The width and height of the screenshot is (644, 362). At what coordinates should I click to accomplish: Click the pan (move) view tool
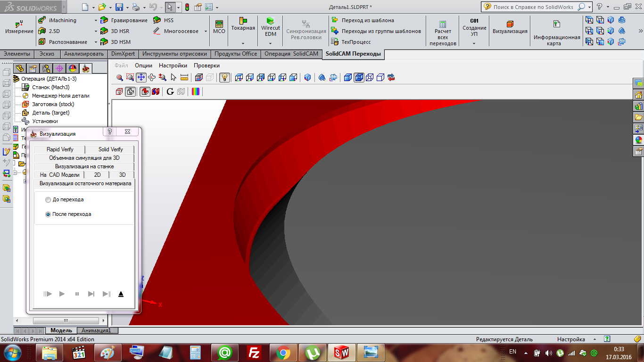tap(141, 78)
